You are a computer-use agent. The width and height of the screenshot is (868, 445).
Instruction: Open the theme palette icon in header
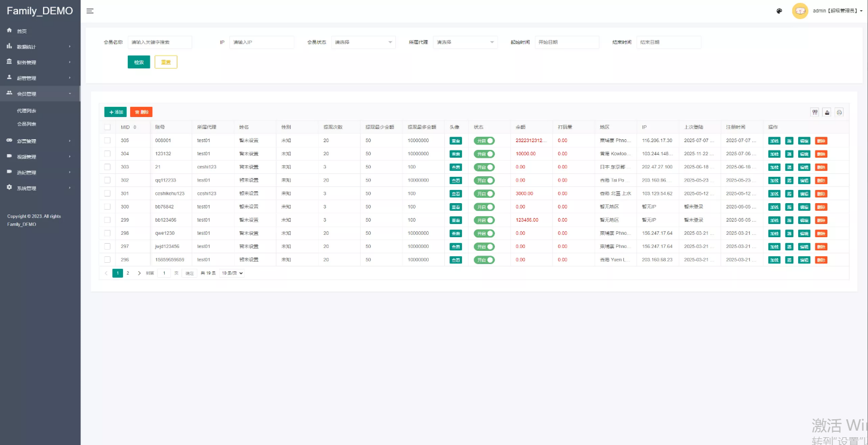tap(779, 11)
